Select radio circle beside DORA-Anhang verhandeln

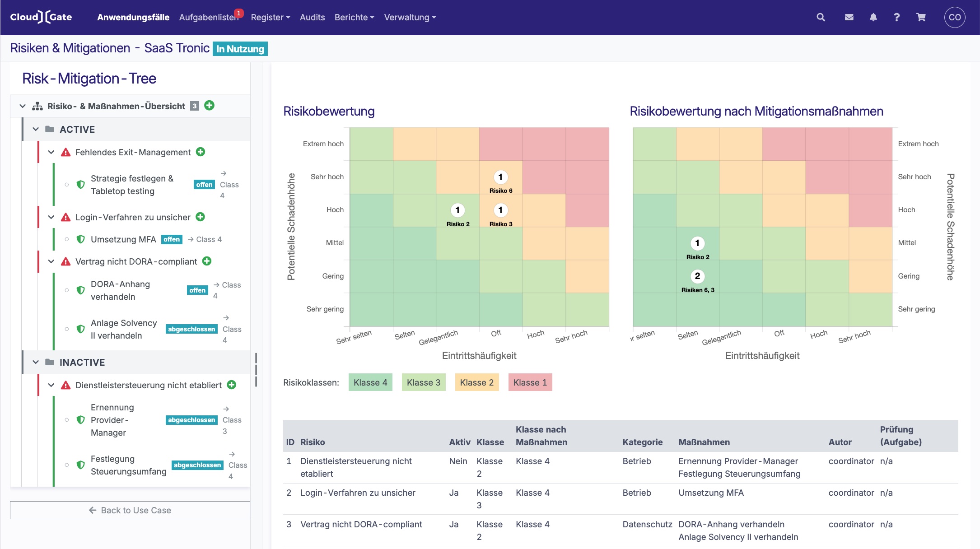[x=67, y=290]
